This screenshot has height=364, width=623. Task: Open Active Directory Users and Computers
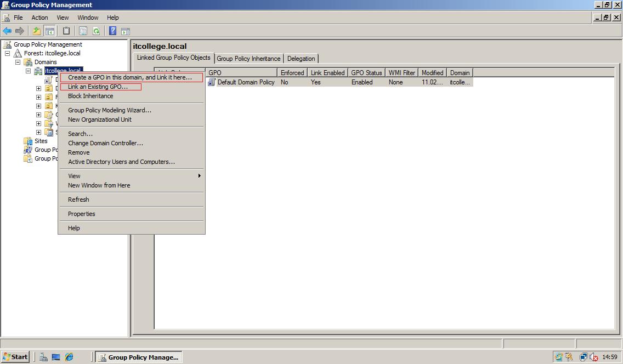click(132, 162)
